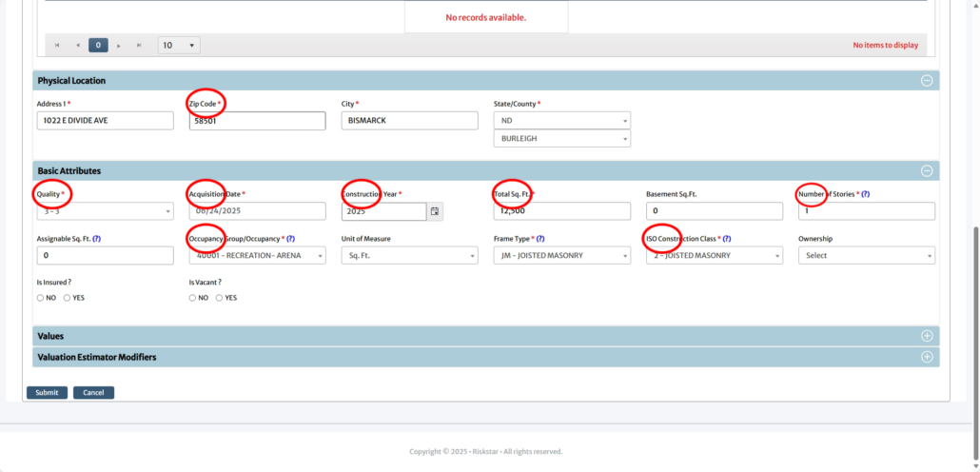Go to the next page in pager
Viewport: 980px width, 472px height.
click(119, 45)
